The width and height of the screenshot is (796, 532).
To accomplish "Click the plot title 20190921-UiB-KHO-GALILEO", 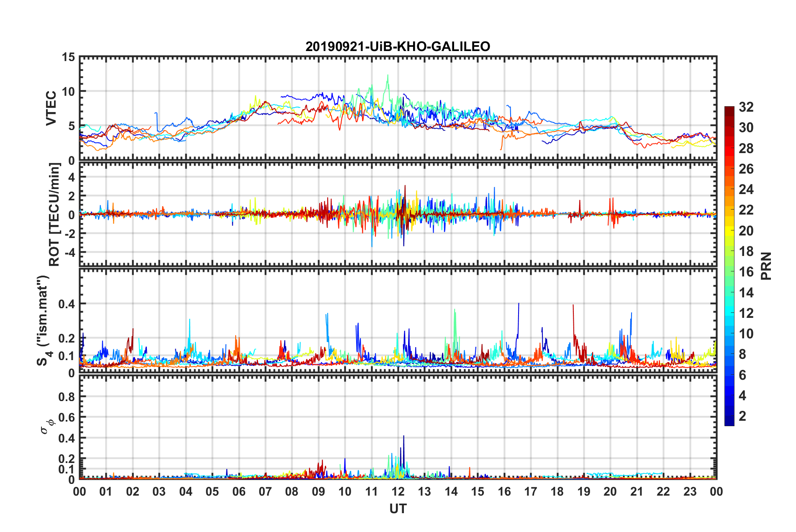I will tap(398, 46).
